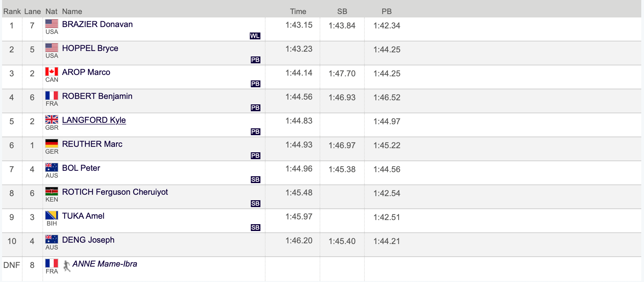Click BRAZIER Donavan name
Image resolution: width=644 pixels, height=282 pixels.
point(97,24)
